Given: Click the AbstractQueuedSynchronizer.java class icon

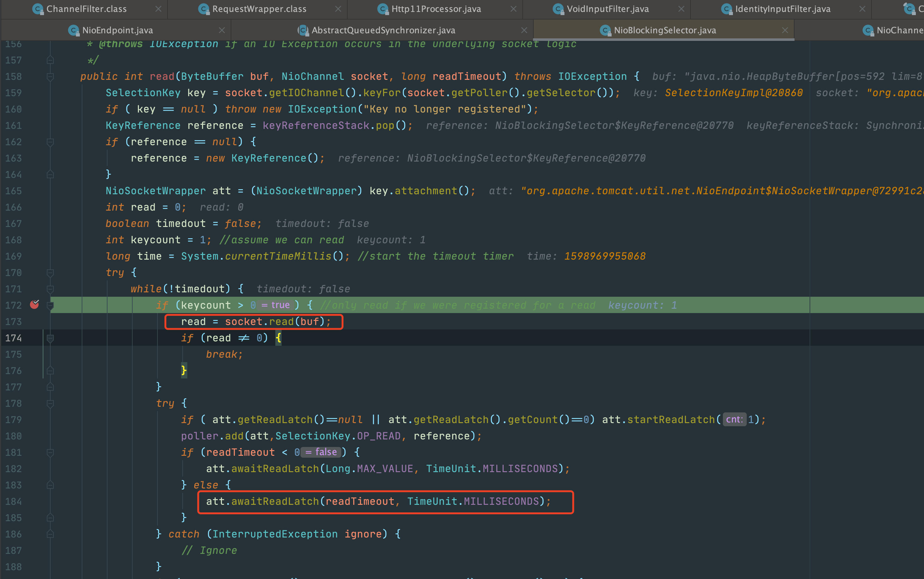Looking at the screenshot, I should pos(303,30).
